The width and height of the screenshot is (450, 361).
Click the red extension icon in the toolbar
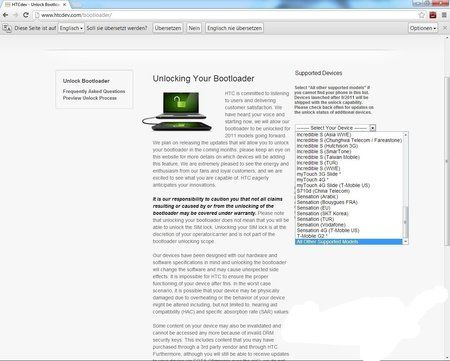[x=433, y=15]
